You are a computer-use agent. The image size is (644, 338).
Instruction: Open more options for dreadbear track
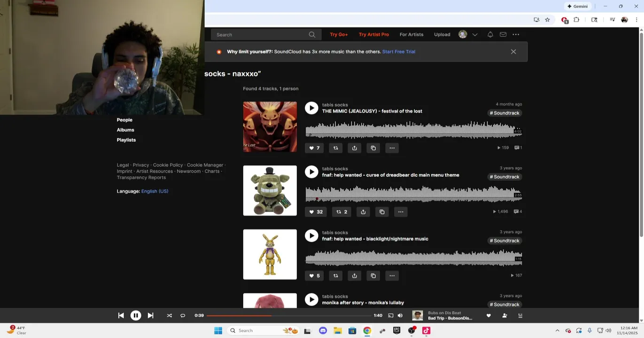coord(401,212)
